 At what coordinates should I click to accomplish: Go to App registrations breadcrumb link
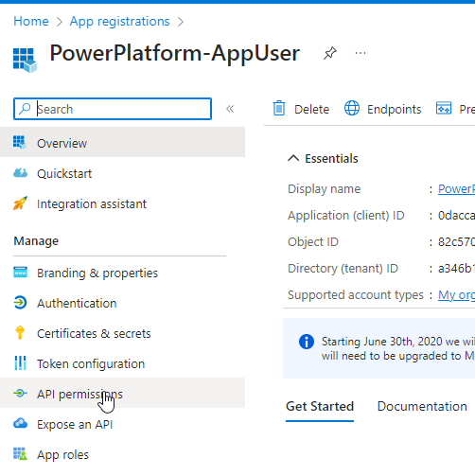pos(119,21)
